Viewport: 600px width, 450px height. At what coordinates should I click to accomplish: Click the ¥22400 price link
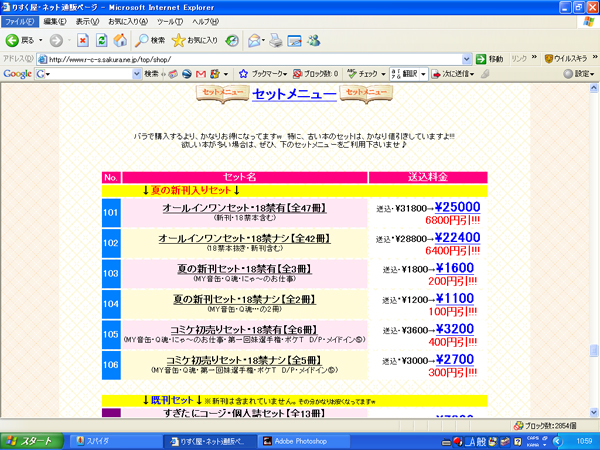[457, 238]
